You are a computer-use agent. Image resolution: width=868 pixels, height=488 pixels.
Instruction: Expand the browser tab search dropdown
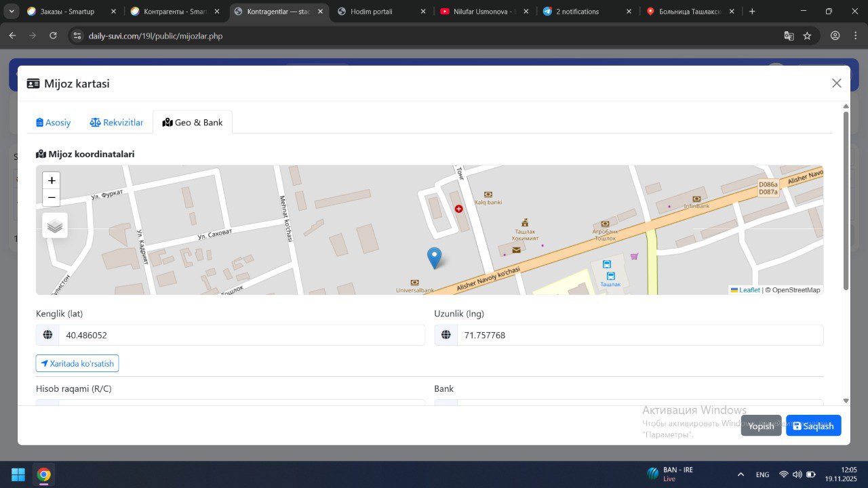12,12
